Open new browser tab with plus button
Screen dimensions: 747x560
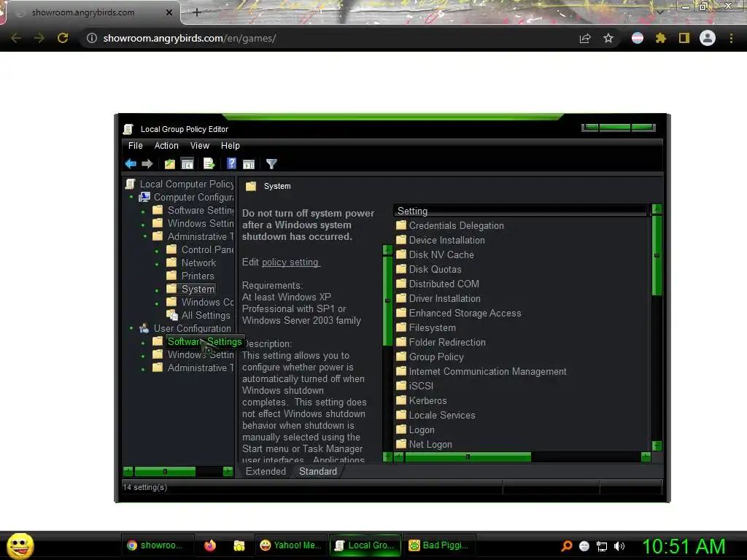[197, 12]
